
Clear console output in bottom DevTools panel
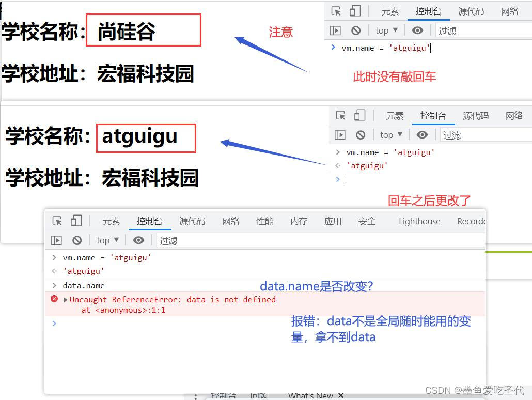(76, 240)
